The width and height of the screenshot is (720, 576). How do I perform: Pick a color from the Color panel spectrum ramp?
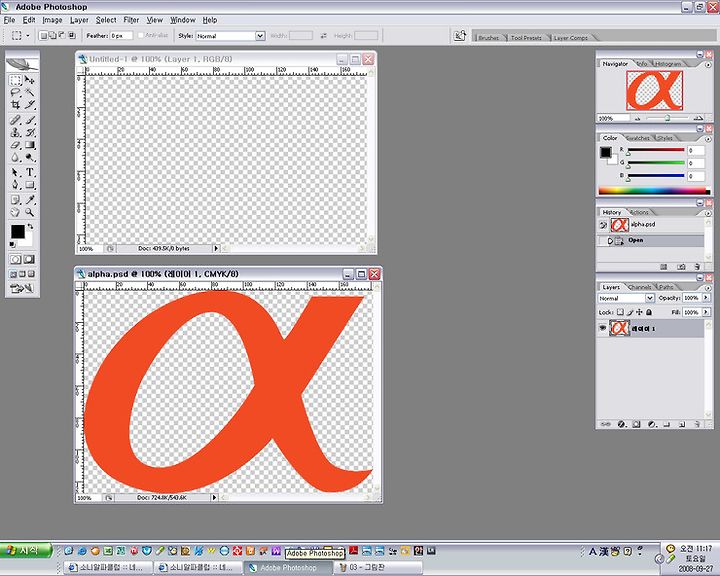(x=654, y=191)
